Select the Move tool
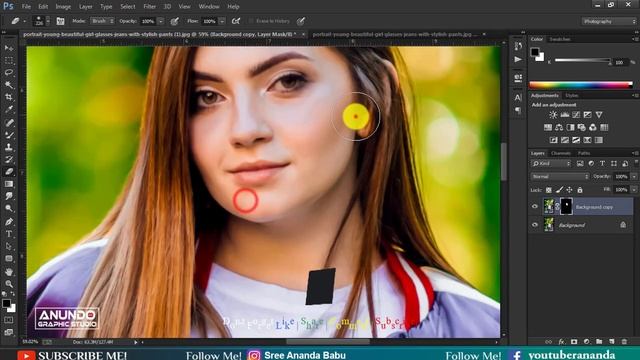Image resolution: width=640 pixels, height=360 pixels. pyautogui.click(x=9, y=48)
